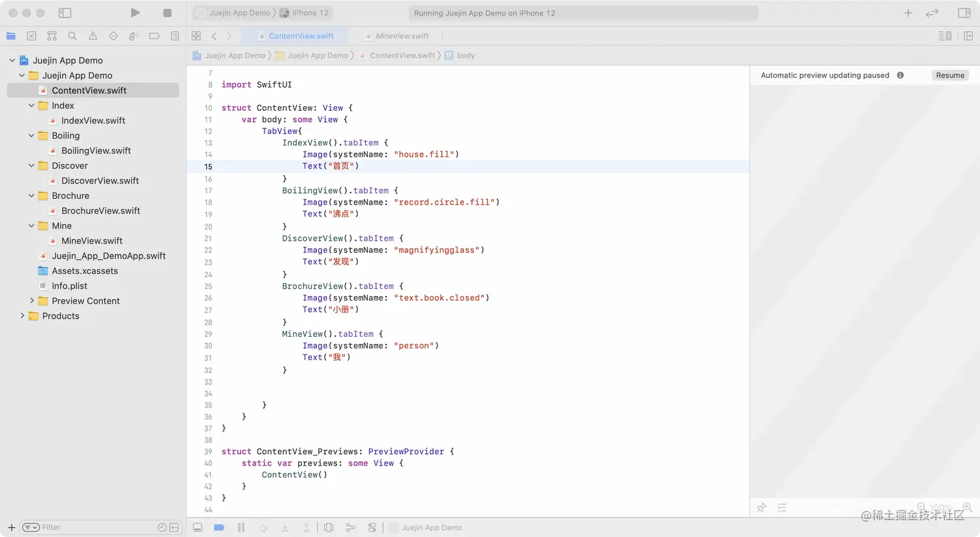
Task: Collapse the Juejin App Demo group folder
Action: [x=22, y=75]
